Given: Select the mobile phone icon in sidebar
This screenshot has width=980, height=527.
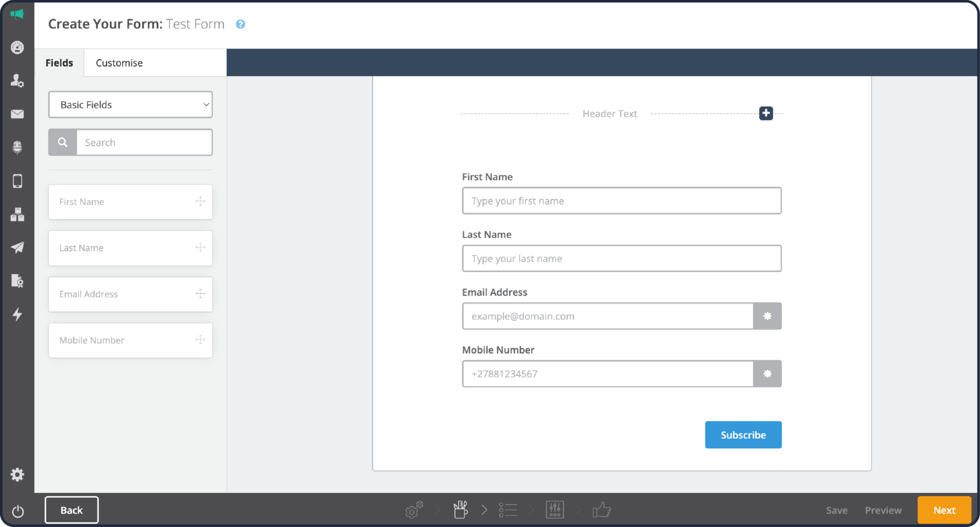Looking at the screenshot, I should tap(17, 181).
